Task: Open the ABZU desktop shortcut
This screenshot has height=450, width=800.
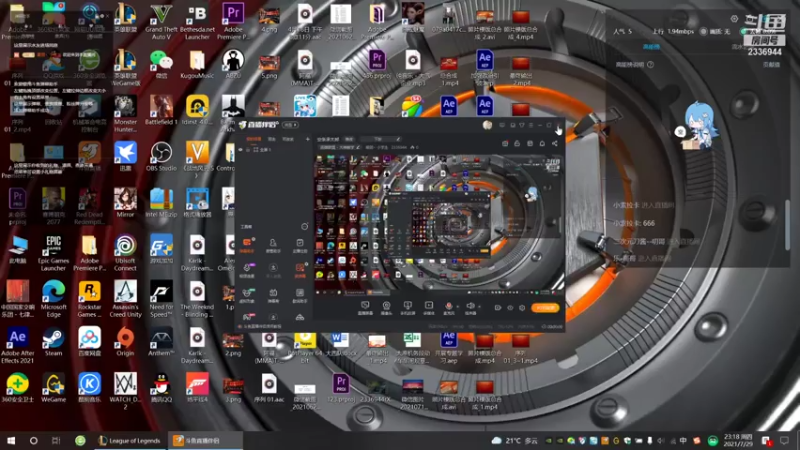Action: coord(233,64)
